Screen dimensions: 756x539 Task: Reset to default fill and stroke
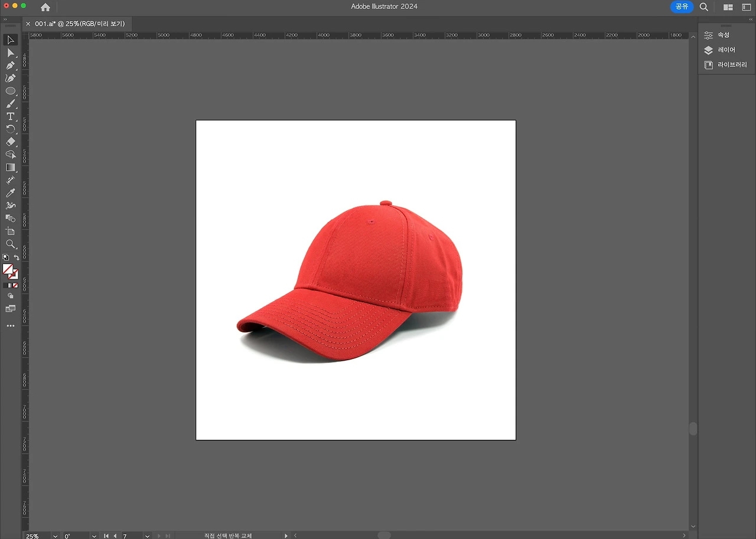[x=5, y=257]
